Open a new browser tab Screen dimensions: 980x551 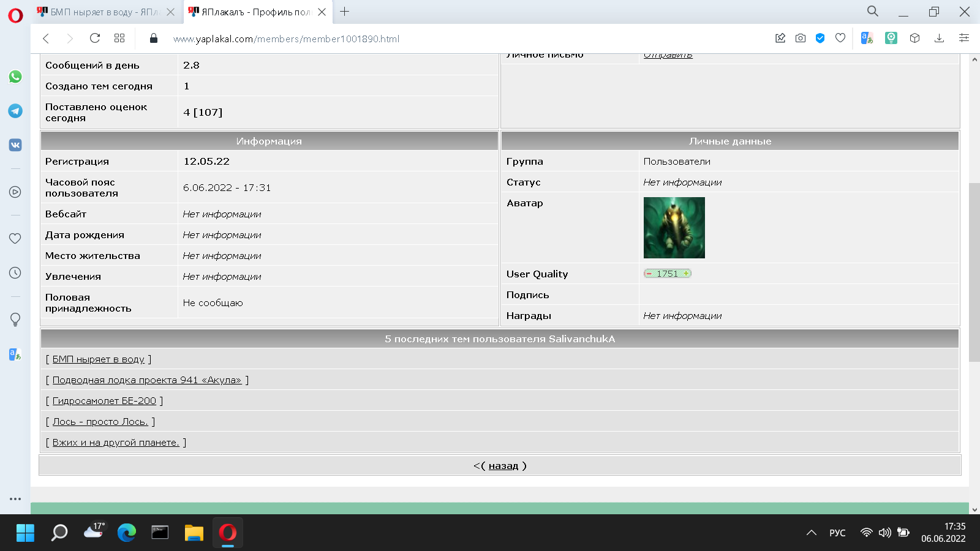345,12
